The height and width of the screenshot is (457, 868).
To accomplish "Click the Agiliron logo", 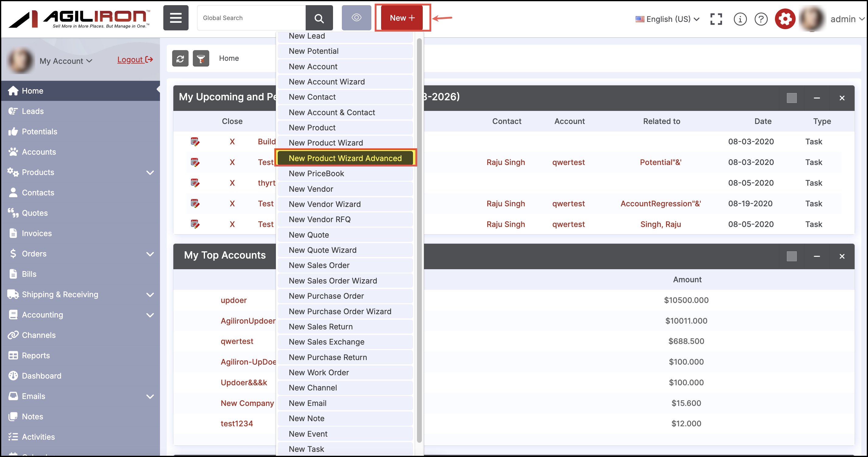I will [x=79, y=19].
